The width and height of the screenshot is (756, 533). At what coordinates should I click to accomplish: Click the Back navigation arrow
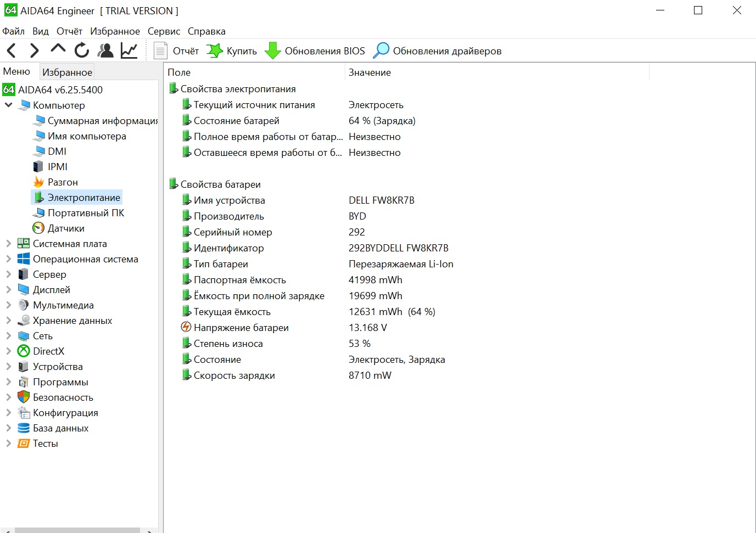[11, 51]
